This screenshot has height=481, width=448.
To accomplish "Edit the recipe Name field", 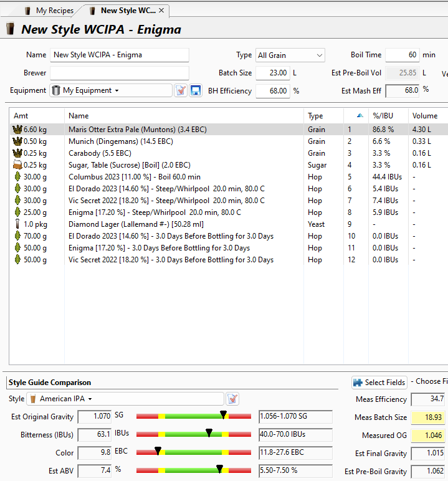I will coord(120,55).
